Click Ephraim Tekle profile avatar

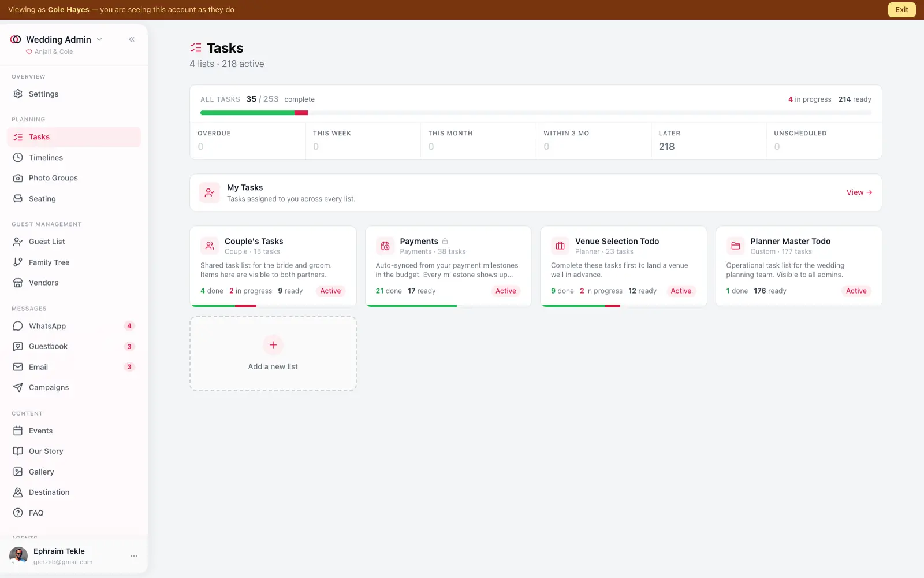[18, 556]
